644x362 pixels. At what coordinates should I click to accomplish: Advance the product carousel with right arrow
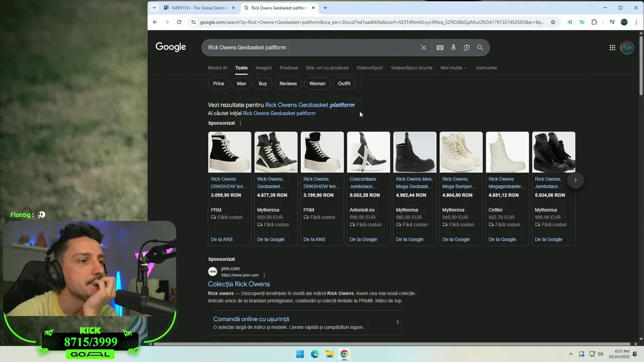tap(576, 180)
